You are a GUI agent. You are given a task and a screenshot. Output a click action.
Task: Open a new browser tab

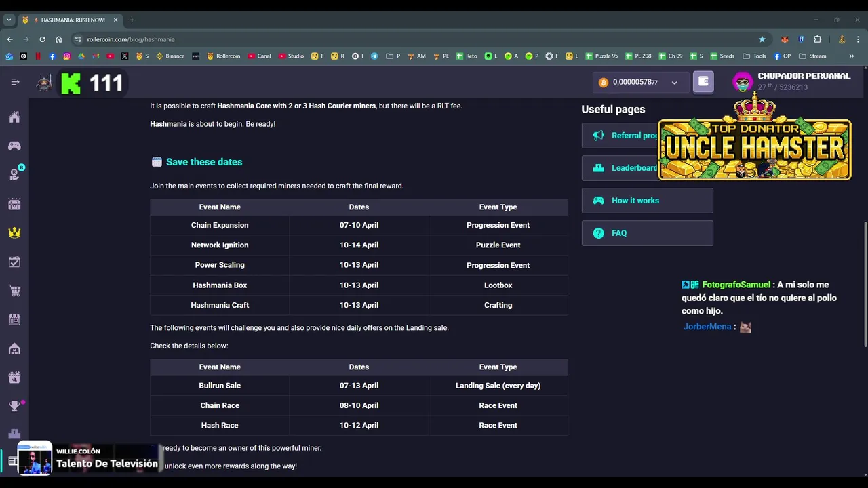[x=132, y=20]
